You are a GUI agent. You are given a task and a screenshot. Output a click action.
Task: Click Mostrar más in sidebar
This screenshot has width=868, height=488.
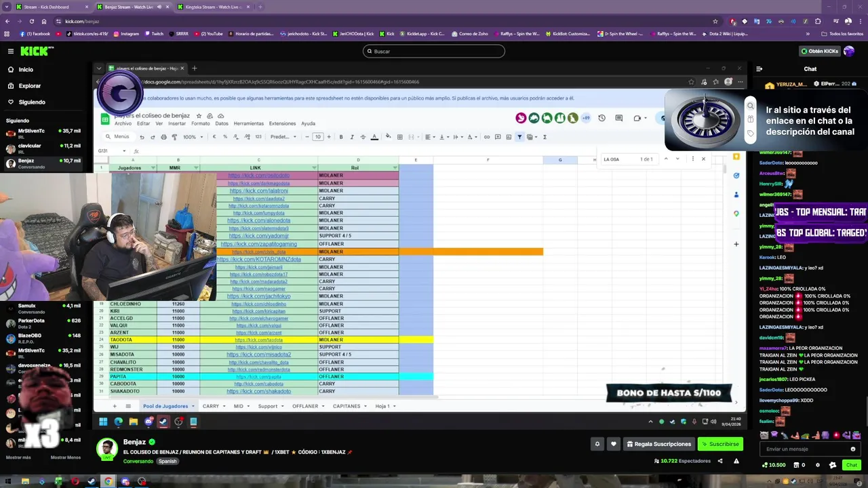click(18, 457)
